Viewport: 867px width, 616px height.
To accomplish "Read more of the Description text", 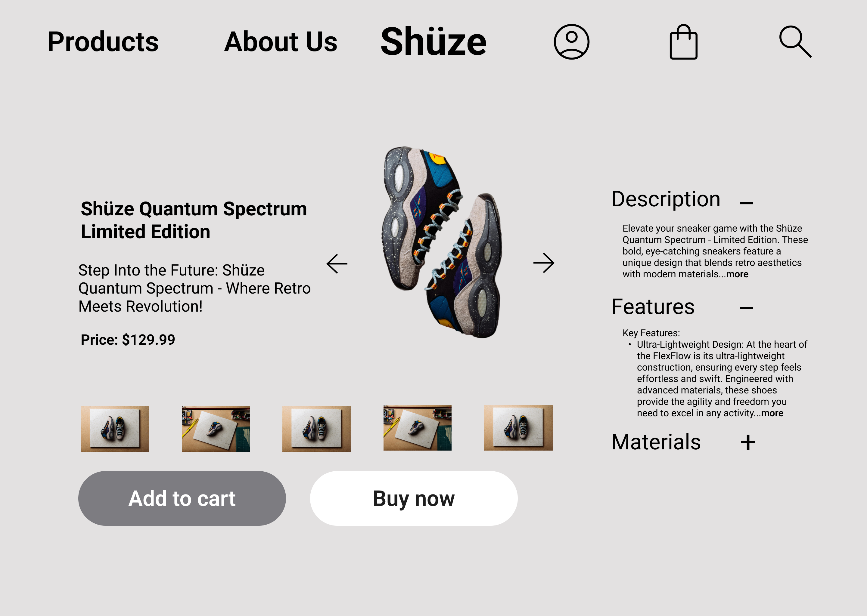I will [x=737, y=274].
